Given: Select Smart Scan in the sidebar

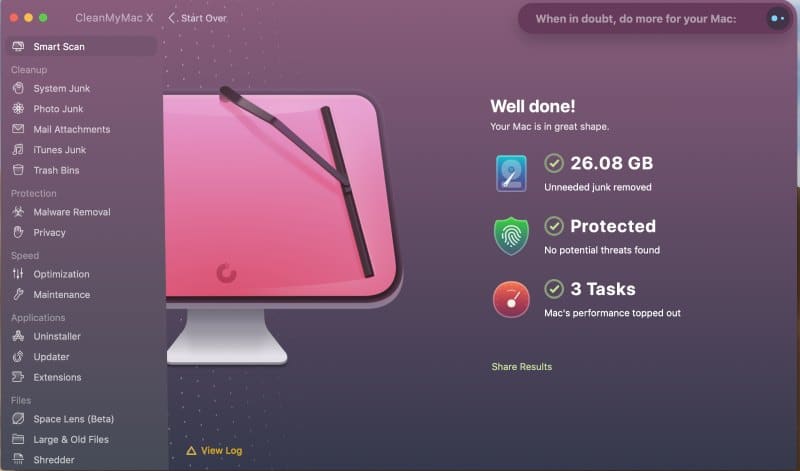Looking at the screenshot, I should point(83,46).
